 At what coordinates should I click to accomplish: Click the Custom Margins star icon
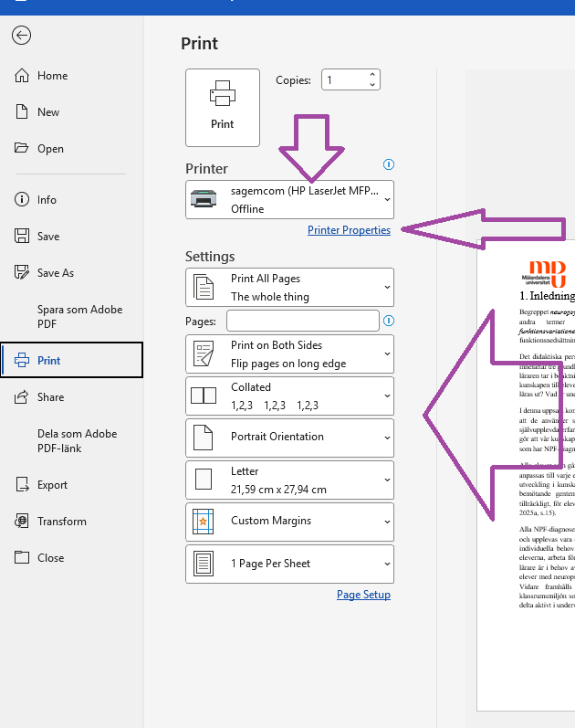(204, 522)
